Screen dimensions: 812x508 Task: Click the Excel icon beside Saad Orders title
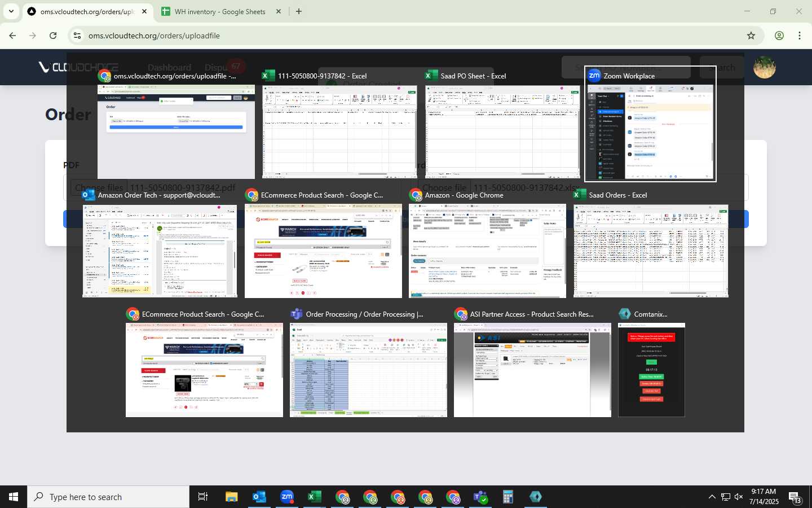[580, 195]
